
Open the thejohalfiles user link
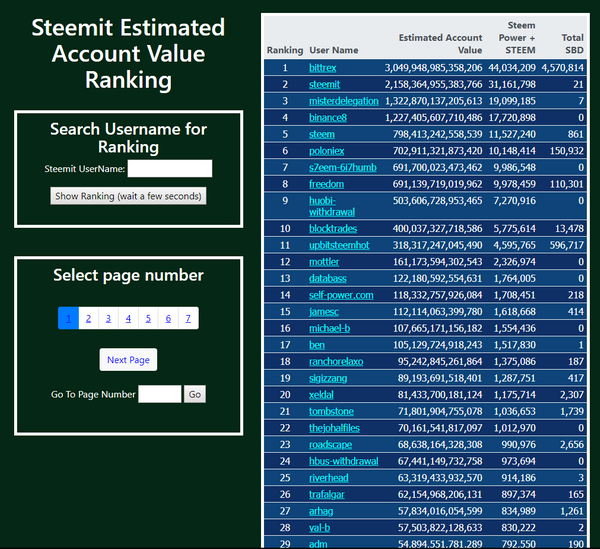[x=334, y=428]
